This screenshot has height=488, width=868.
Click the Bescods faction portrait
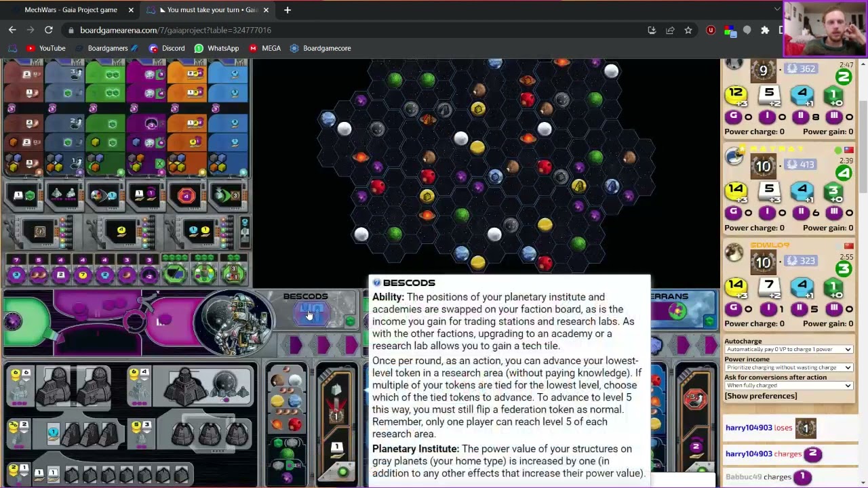click(234, 323)
